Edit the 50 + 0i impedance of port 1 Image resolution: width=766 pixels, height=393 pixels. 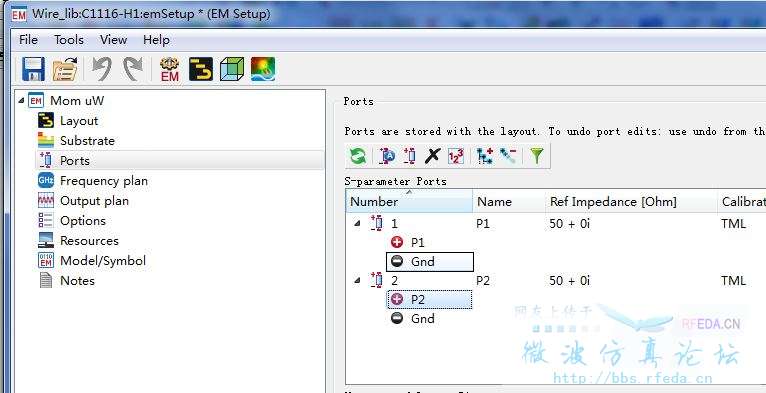tap(570, 224)
